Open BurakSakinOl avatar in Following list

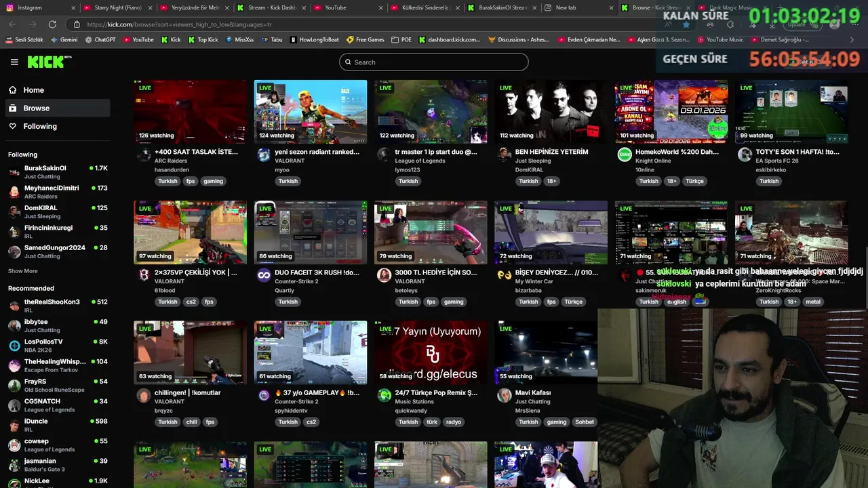(x=14, y=172)
